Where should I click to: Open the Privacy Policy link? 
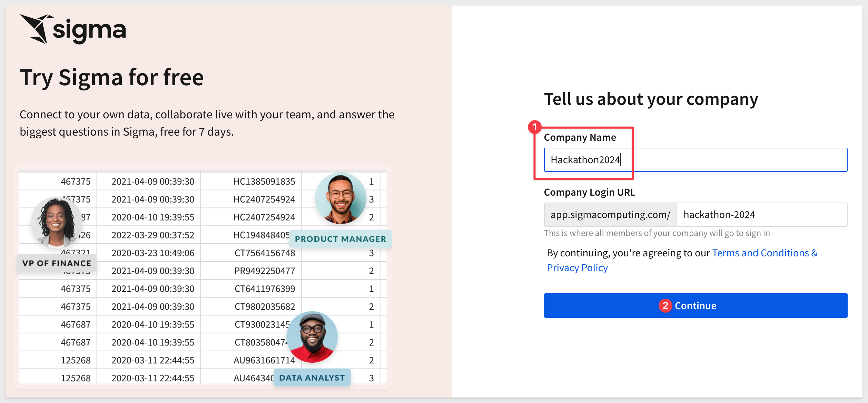pyautogui.click(x=578, y=268)
